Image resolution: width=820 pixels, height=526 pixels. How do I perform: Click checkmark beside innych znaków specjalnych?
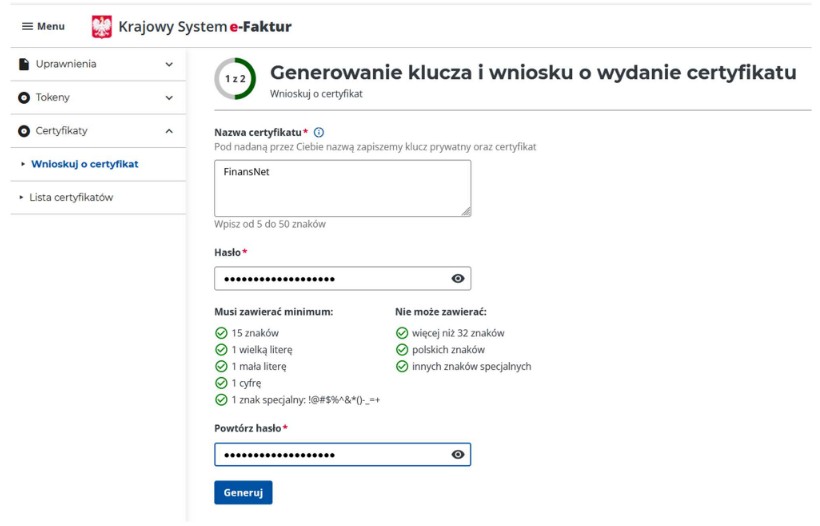tap(402, 367)
